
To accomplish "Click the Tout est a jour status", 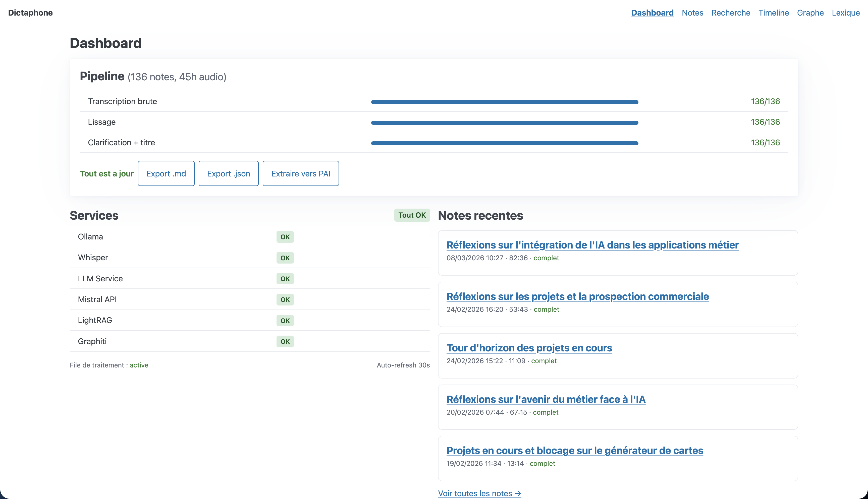I will pyautogui.click(x=107, y=174).
